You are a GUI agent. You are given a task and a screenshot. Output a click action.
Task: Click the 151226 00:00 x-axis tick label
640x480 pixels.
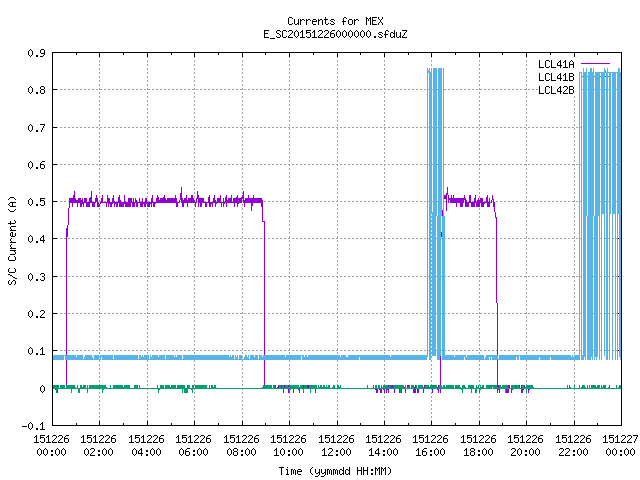pos(51,446)
